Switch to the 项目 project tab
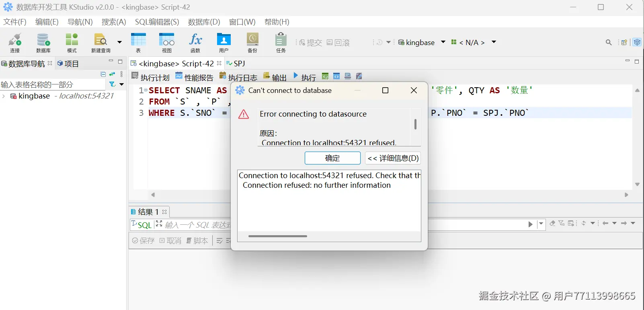 (68, 64)
